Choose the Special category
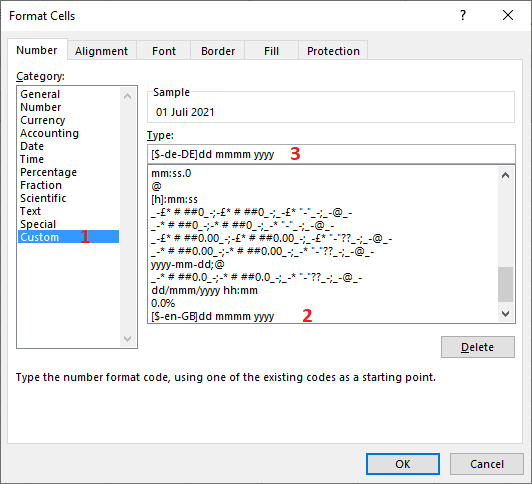 click(69, 224)
